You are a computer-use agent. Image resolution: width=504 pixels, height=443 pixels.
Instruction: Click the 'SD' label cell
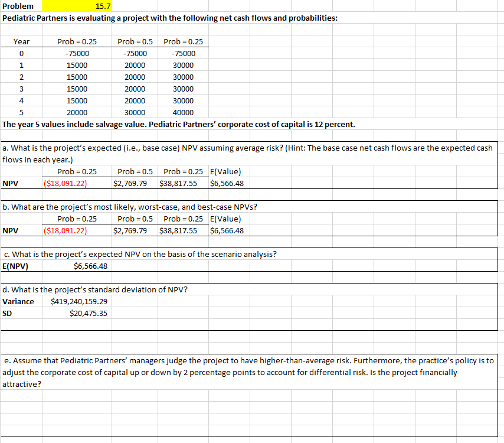point(21,314)
